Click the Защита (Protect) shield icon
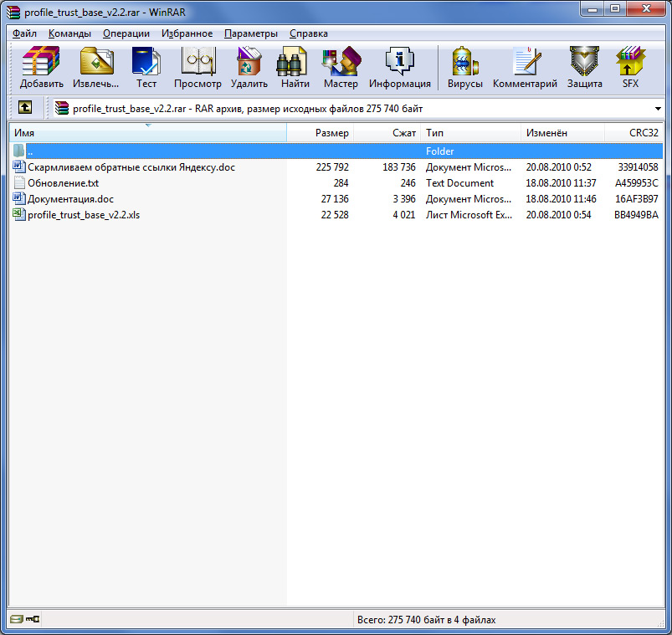The image size is (672, 635). coord(585,61)
